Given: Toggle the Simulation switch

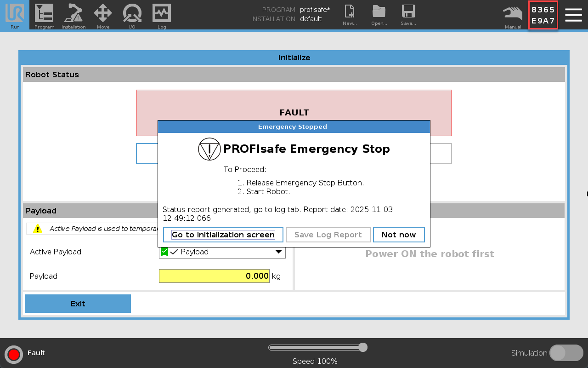Looking at the screenshot, I should tap(566, 353).
